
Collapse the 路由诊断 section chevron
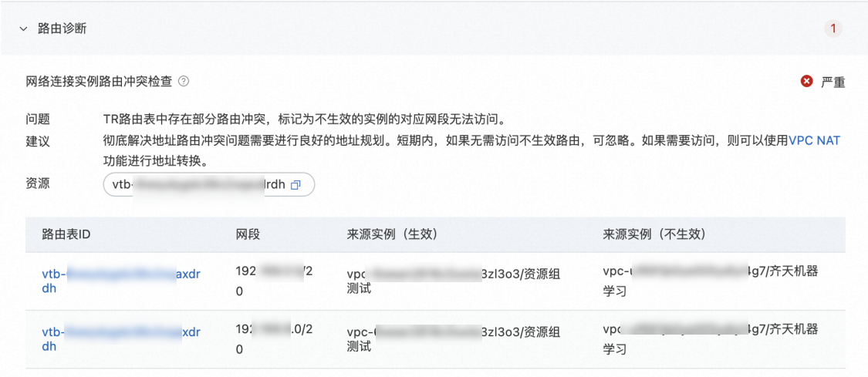click(x=23, y=29)
